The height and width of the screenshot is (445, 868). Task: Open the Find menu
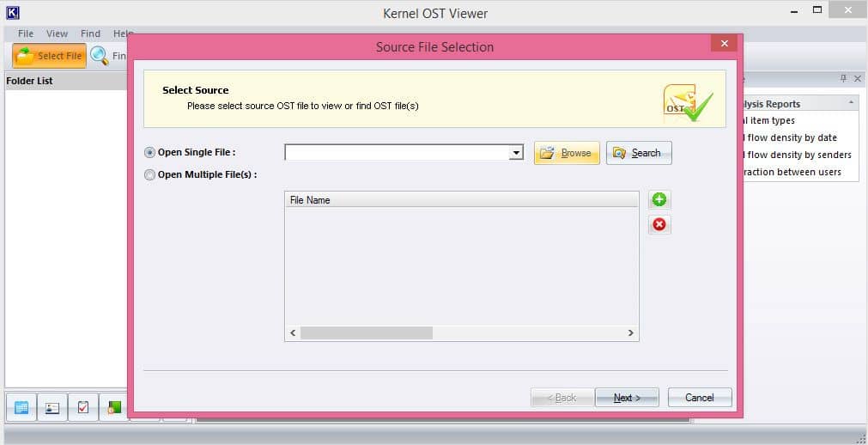[90, 34]
